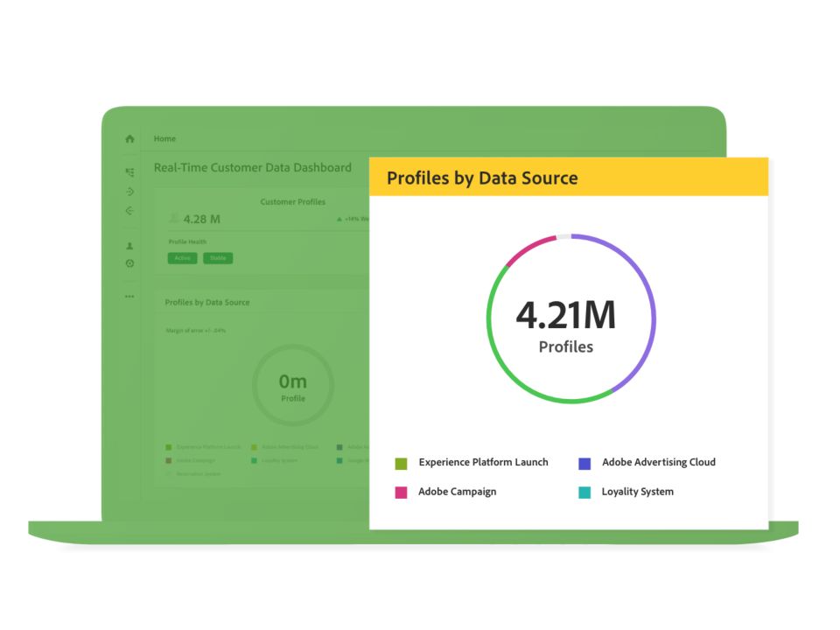Click the round clock-like icon under the user icon

(x=129, y=263)
